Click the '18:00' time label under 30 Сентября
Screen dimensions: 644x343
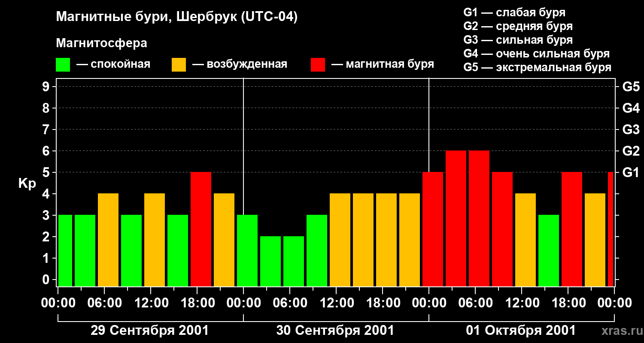(383, 303)
